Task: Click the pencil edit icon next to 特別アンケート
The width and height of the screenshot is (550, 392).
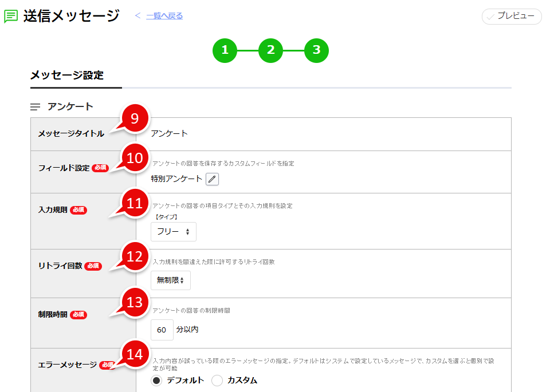Action: coord(212,179)
